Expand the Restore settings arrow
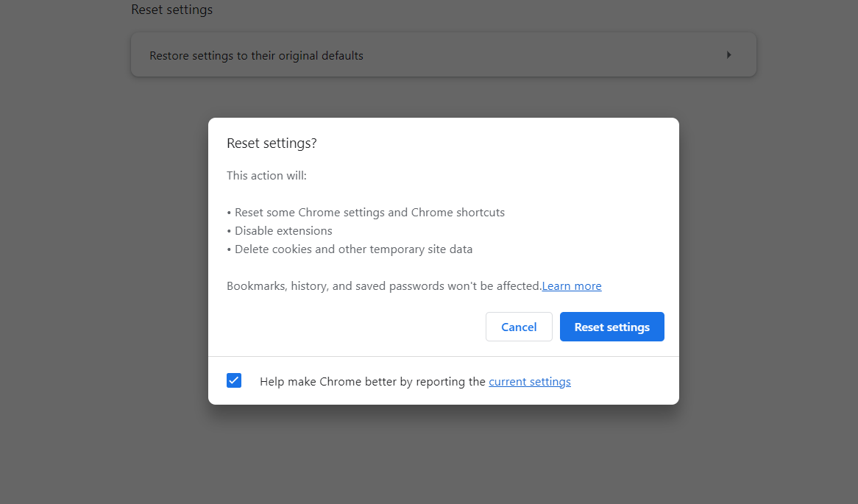Viewport: 858px width, 504px height. coord(729,54)
